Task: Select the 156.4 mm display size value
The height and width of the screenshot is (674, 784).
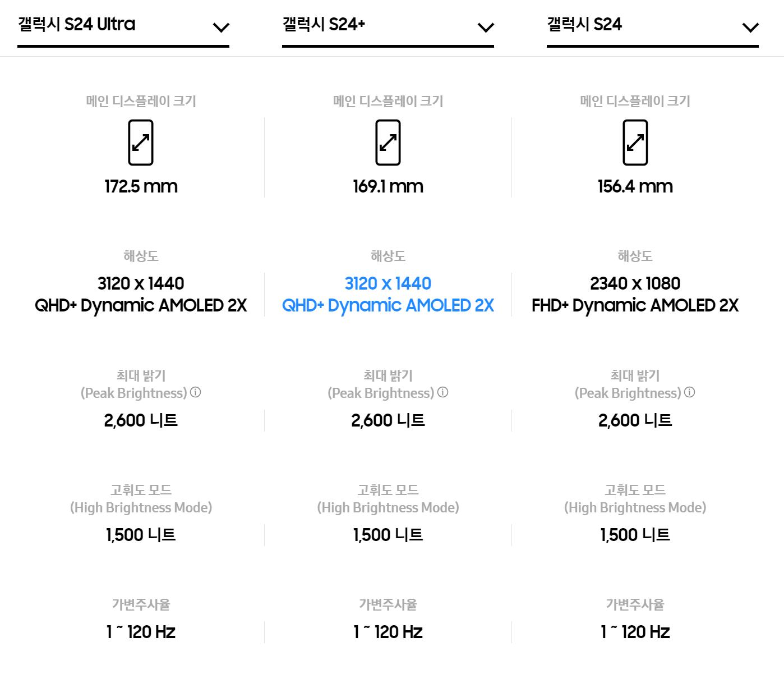Action: tap(635, 186)
